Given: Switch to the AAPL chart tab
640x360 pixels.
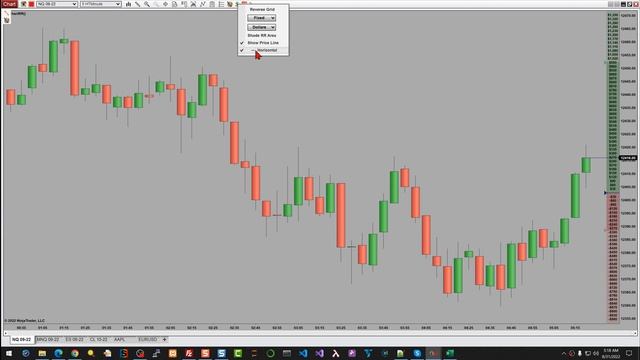Looking at the screenshot, I should click(x=120, y=340).
